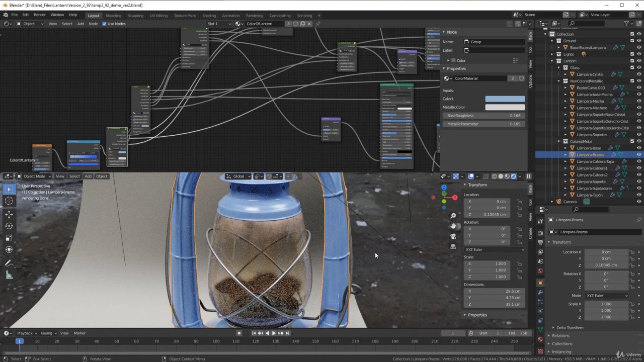The width and height of the screenshot is (644, 362).
Task: Click the BaseRoughness value field
Action: 483,116
